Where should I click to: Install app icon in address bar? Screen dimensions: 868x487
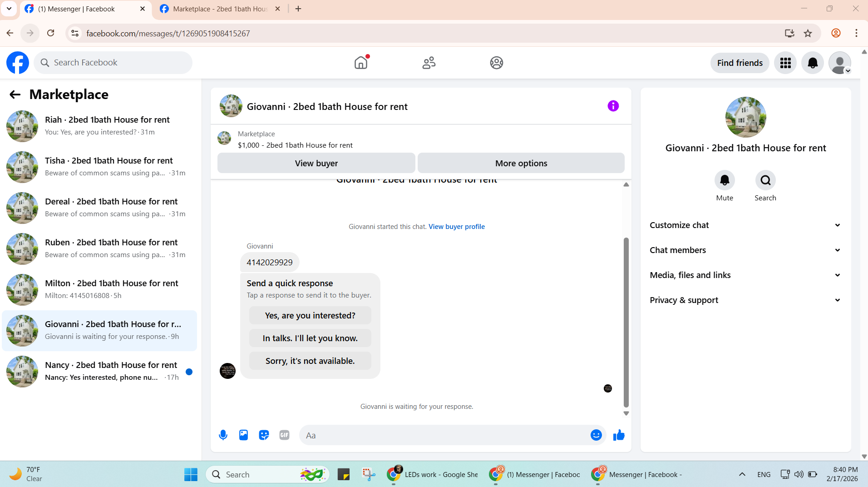(x=789, y=33)
